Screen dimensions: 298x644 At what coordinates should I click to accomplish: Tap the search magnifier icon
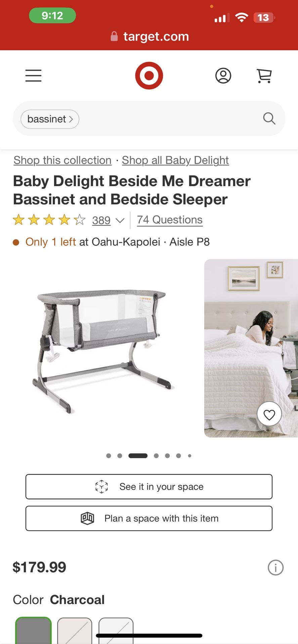pyautogui.click(x=269, y=118)
